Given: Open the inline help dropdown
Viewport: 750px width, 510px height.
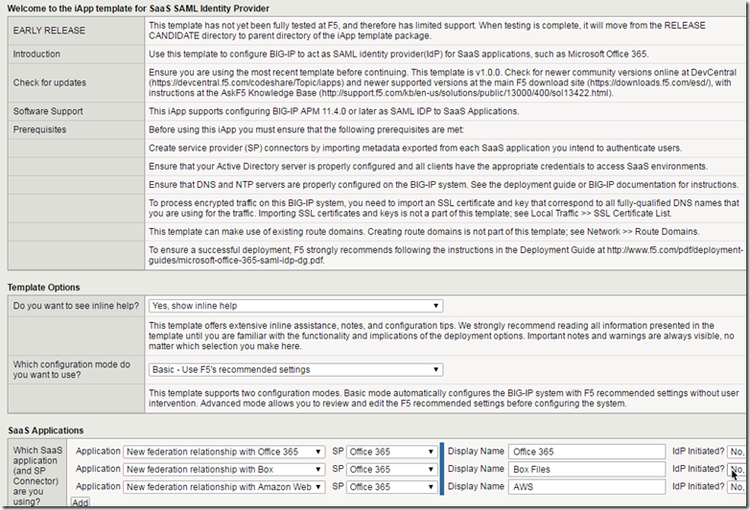Looking at the screenshot, I should [x=296, y=306].
